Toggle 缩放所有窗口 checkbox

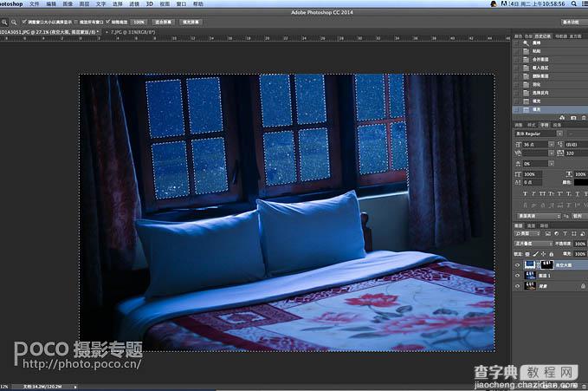pyautogui.click(x=76, y=23)
